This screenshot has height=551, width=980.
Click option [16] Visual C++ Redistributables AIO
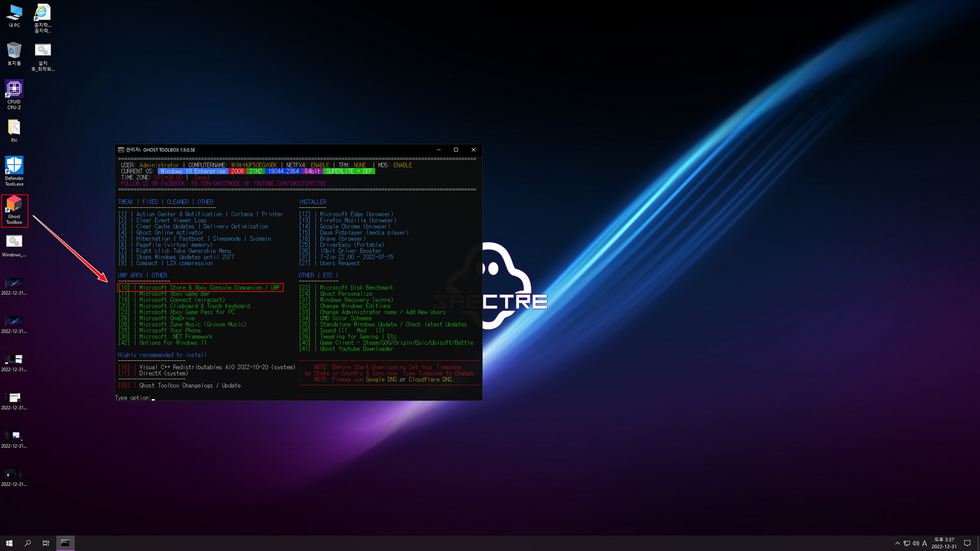pos(207,367)
